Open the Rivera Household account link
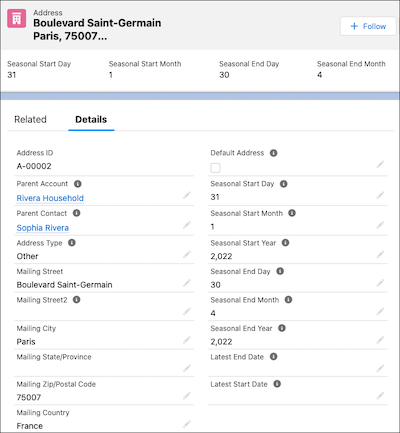 [50, 198]
